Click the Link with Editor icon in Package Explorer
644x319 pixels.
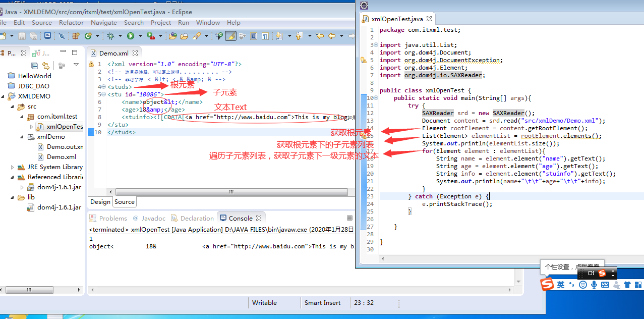46,66
